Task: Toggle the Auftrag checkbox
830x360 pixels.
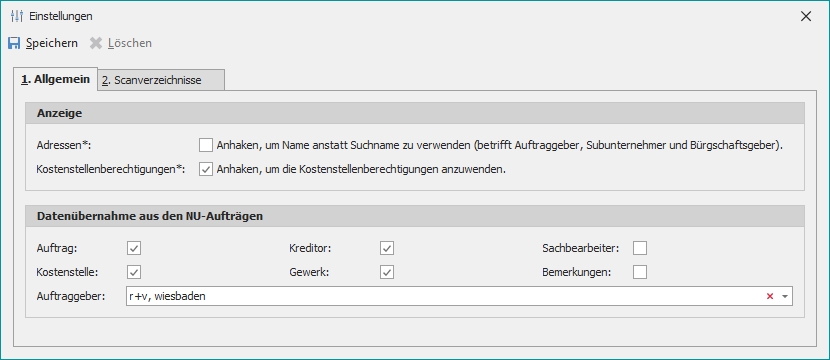Action: pyautogui.click(x=134, y=248)
